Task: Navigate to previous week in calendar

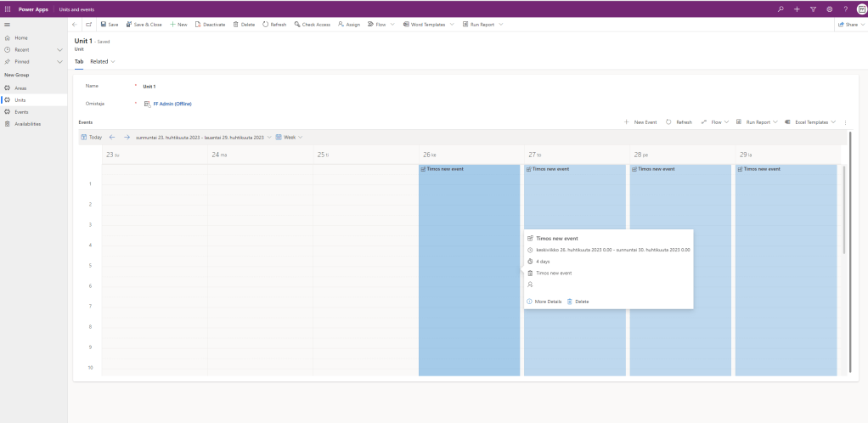Action: pos(112,137)
